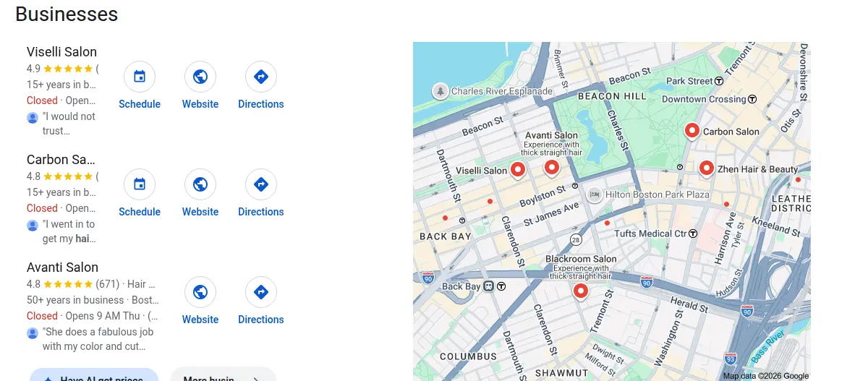
Task: Click the Directions label for Viselli Salon
Action: tap(261, 104)
